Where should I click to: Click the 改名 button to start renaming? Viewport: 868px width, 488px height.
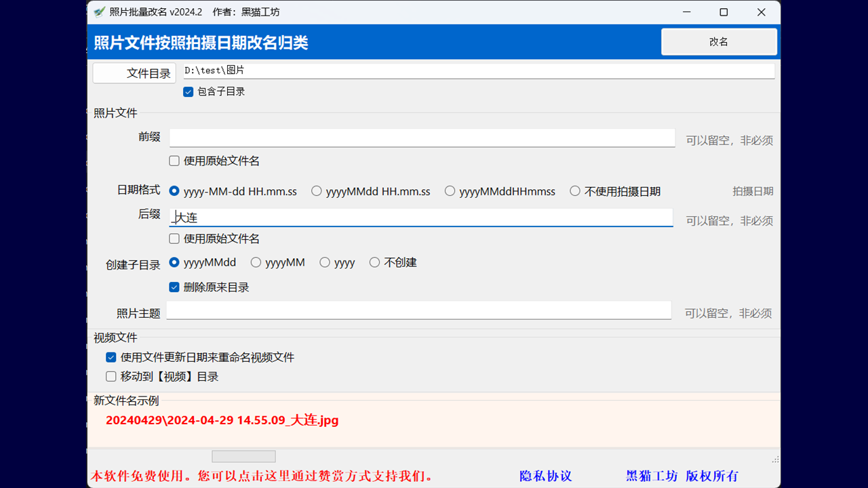(719, 41)
